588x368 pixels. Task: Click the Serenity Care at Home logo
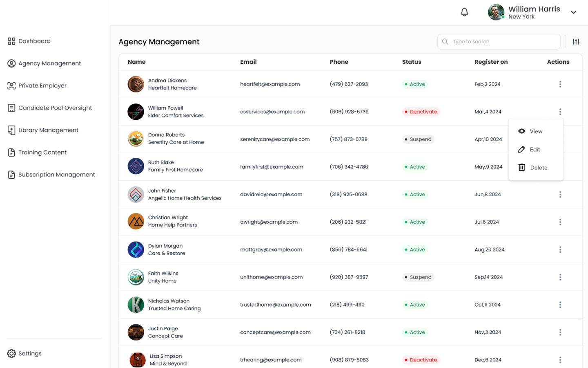(136, 139)
